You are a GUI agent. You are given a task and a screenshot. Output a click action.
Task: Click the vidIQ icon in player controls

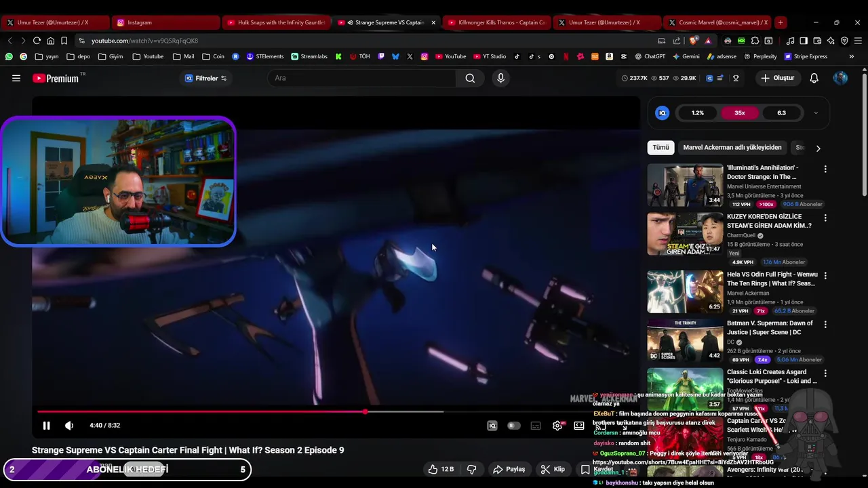492,426
